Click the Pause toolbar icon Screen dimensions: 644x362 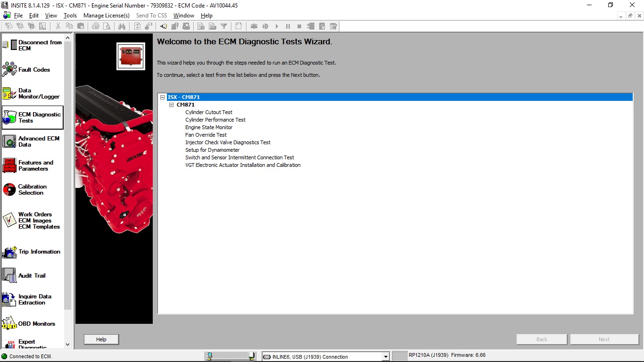(x=288, y=26)
